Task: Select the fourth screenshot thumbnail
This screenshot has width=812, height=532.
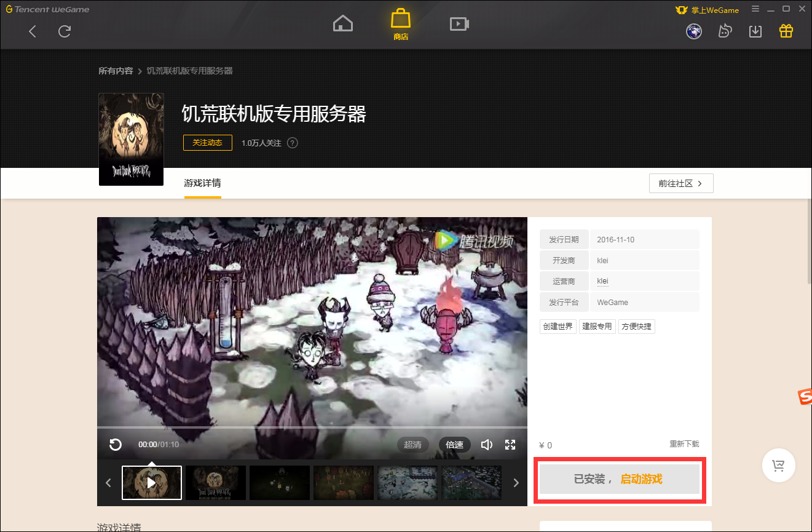Action: (x=344, y=483)
